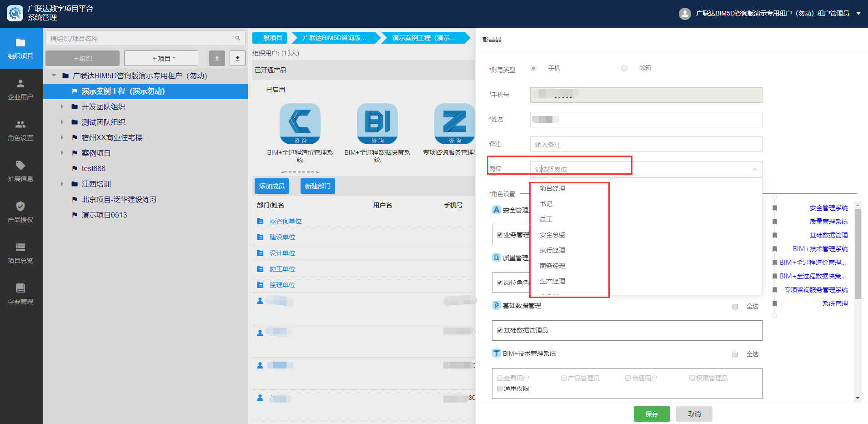Click 安全管理 section icon
Screen dimensions: 868x424
497,210
